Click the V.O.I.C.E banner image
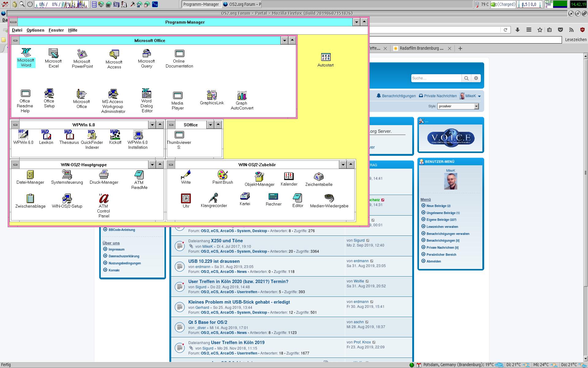This screenshot has width=588, height=368. coord(451,138)
